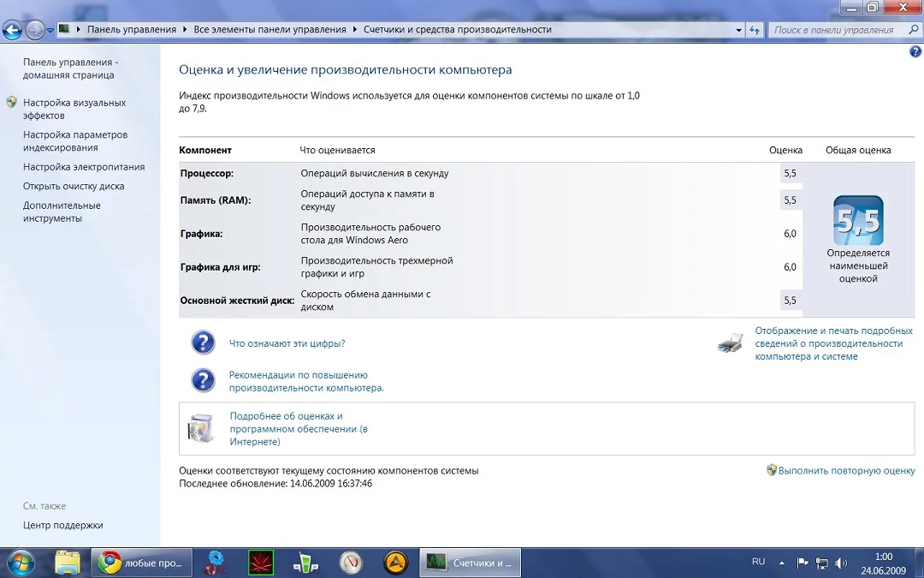
Task: Click score 6,0 in 'Графика для игр' row
Action: point(791,267)
